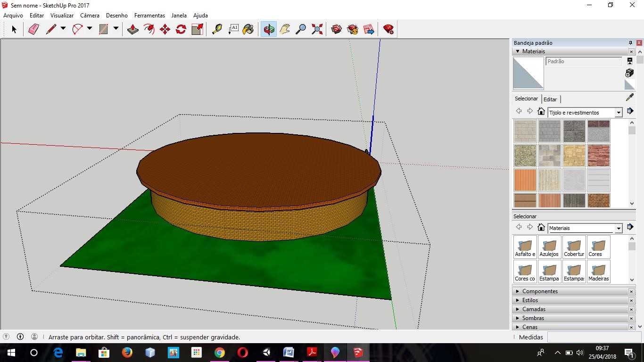Collapse the Materiais panel
644x362 pixels.
coord(518,51)
